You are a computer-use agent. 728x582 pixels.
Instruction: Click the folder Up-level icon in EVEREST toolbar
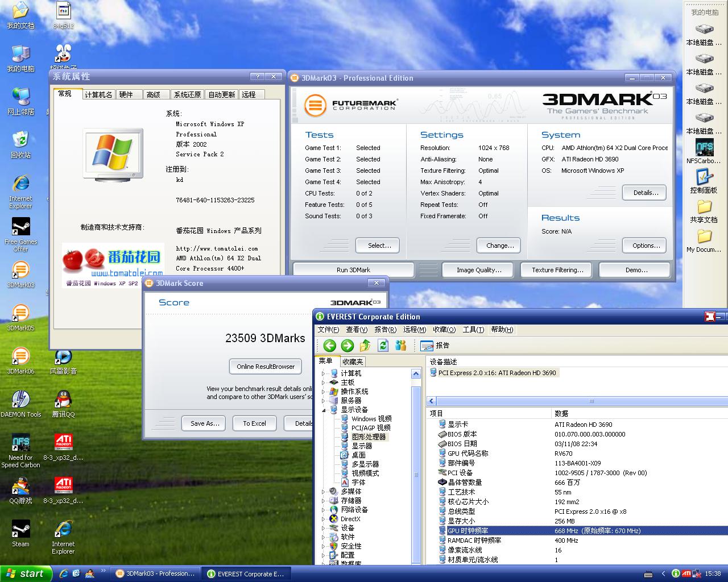coord(365,346)
